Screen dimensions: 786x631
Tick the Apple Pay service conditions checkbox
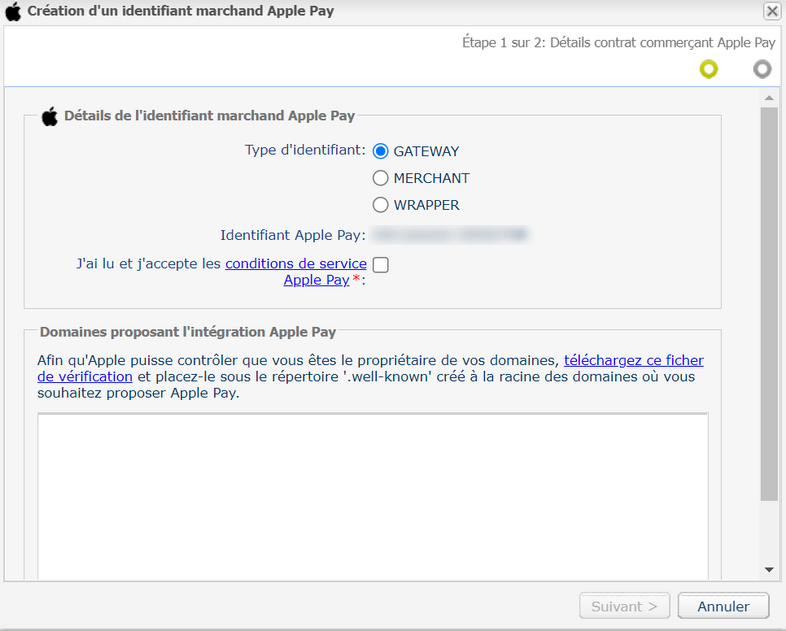click(x=380, y=265)
